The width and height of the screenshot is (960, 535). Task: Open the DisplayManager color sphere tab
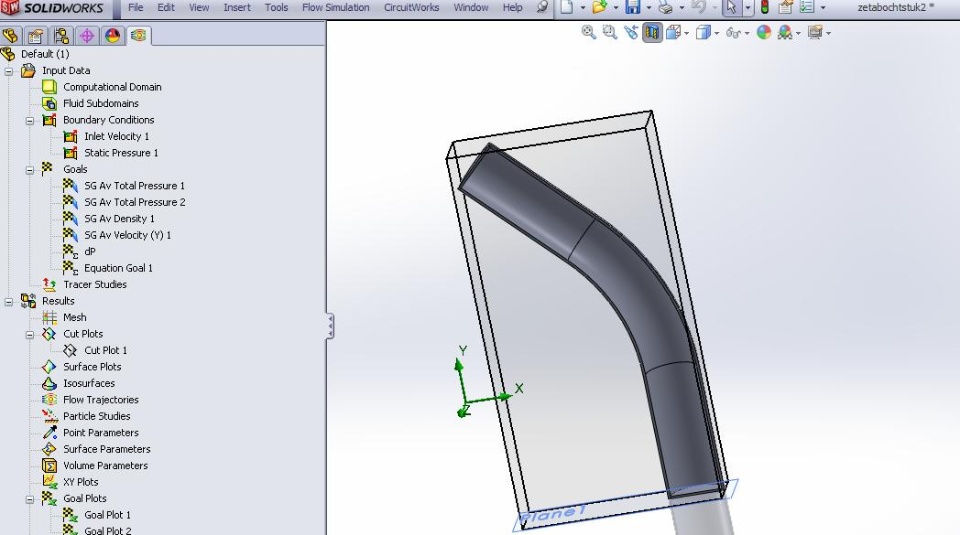[x=112, y=36]
